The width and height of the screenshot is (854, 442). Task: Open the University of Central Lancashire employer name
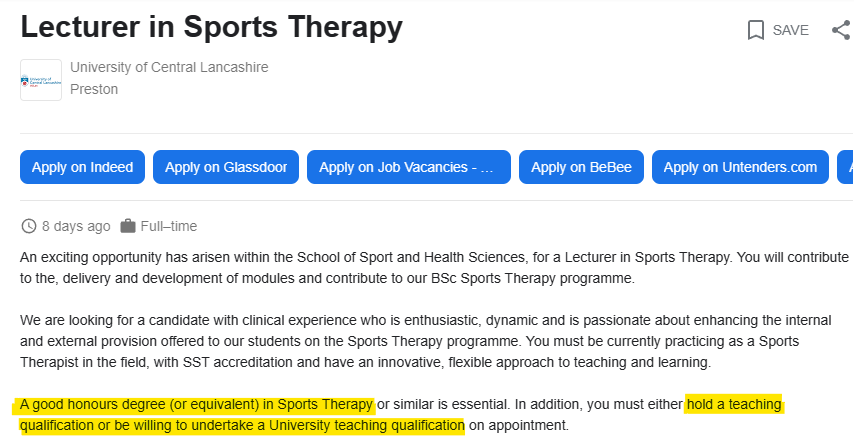(169, 67)
